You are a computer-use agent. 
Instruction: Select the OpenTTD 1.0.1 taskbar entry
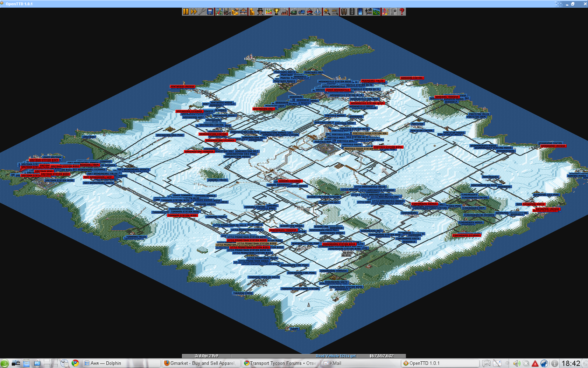(x=440, y=363)
